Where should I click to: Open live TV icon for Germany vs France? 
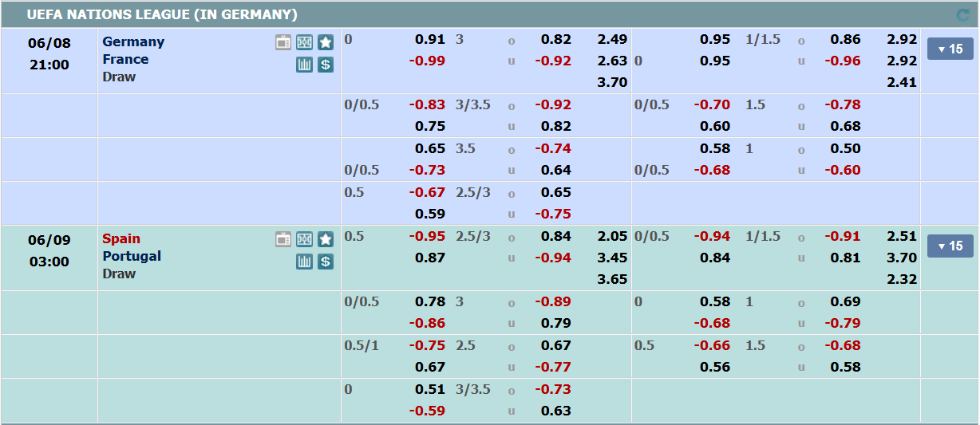click(283, 42)
